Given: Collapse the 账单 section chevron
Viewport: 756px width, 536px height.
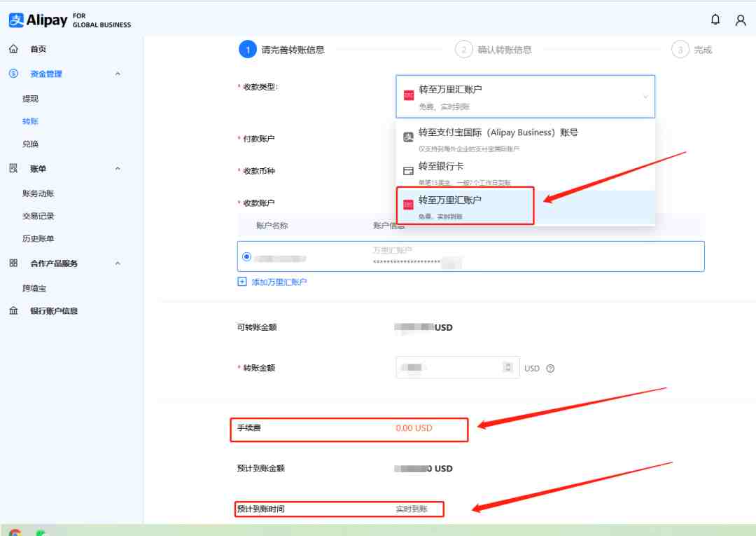Looking at the screenshot, I should tap(118, 168).
